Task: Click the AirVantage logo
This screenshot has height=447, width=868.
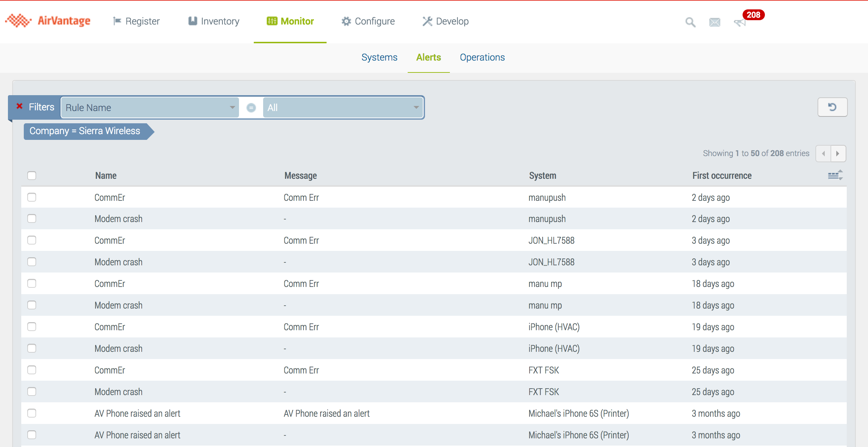Action: point(48,21)
